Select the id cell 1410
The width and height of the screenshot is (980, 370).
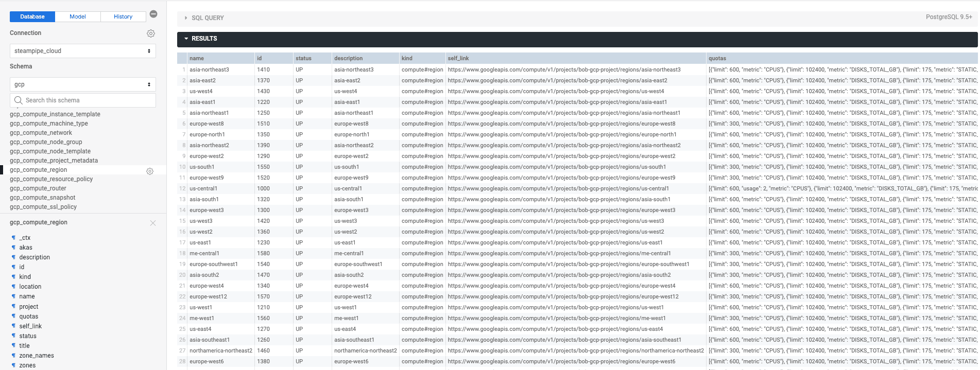point(273,69)
